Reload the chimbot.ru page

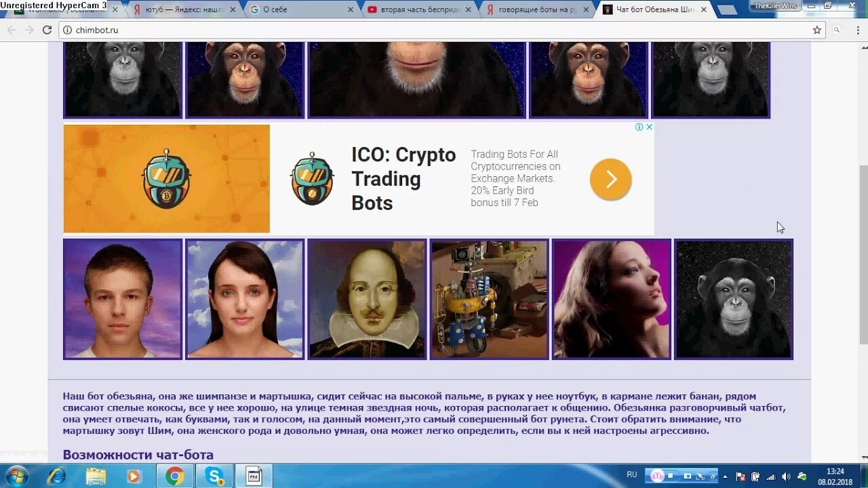47,30
